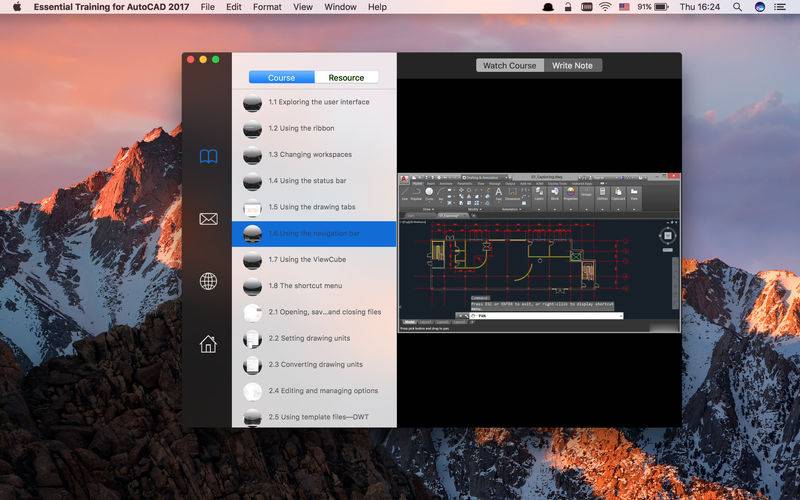Open the File menu
800x500 pixels.
(x=208, y=7)
